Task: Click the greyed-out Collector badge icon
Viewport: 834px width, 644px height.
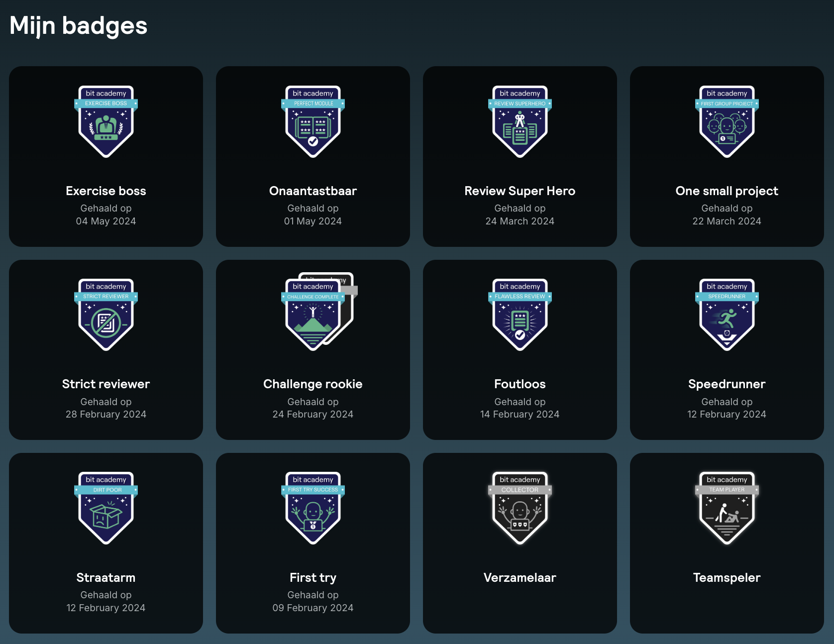Action: click(x=520, y=508)
